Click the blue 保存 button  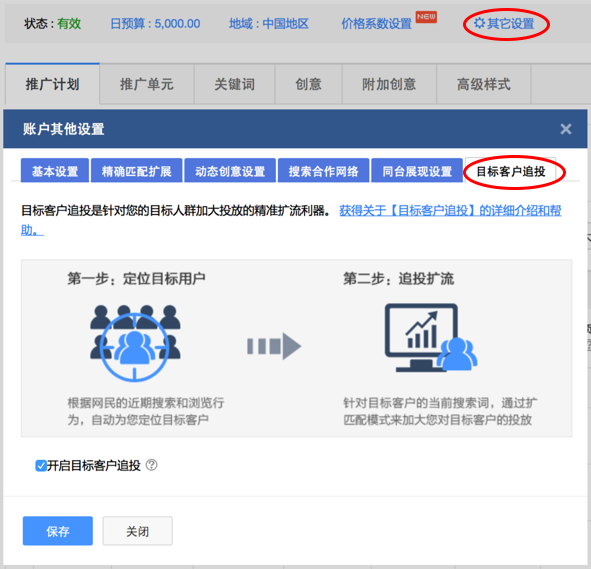coord(58,531)
